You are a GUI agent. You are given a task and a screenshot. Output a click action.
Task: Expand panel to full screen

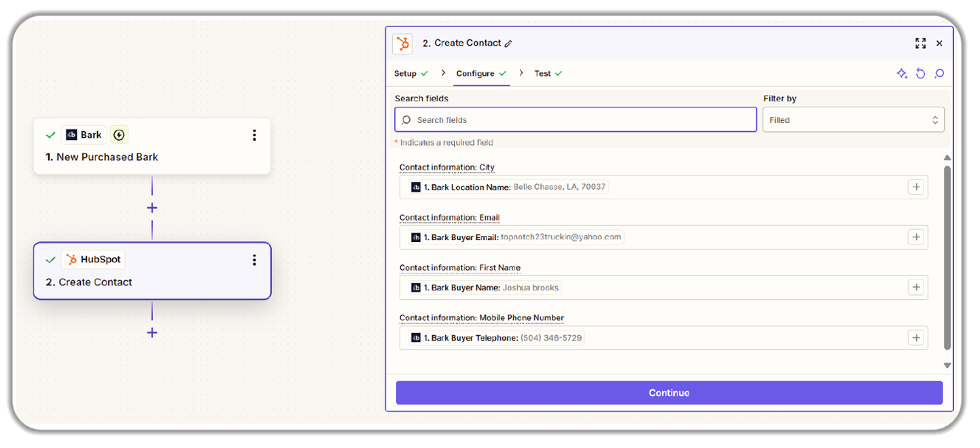(920, 44)
